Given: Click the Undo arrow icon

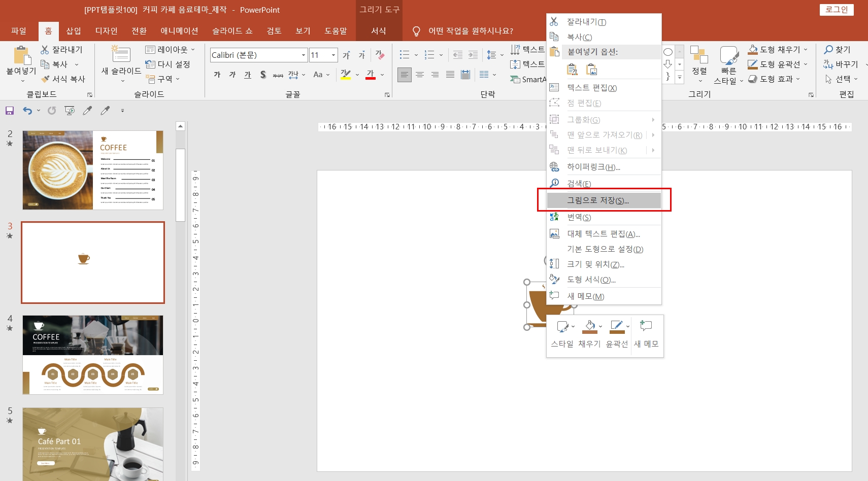Looking at the screenshot, I should pos(27,111).
